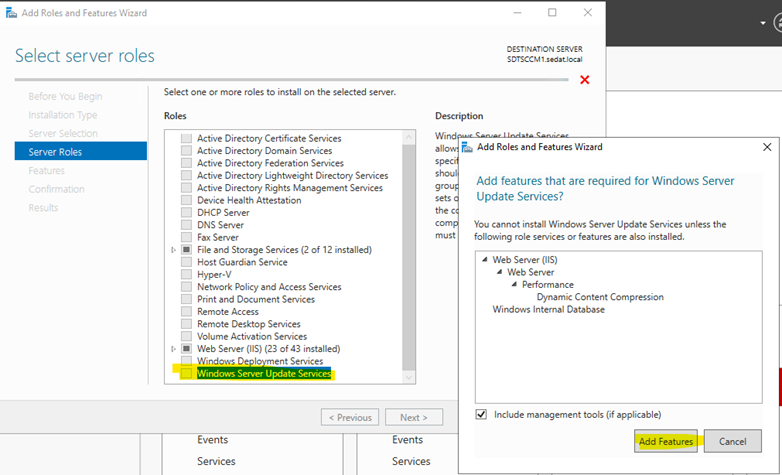
Task: Select Active Directory Federation Services text
Action: pyautogui.click(x=270, y=163)
